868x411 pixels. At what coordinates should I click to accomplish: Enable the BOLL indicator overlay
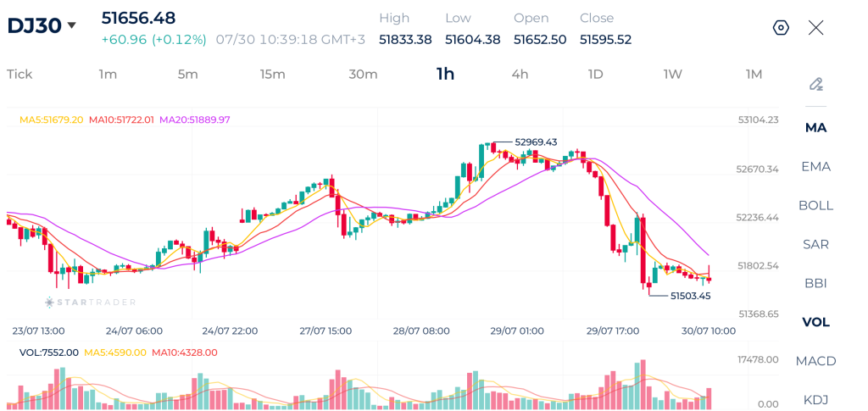(816, 205)
